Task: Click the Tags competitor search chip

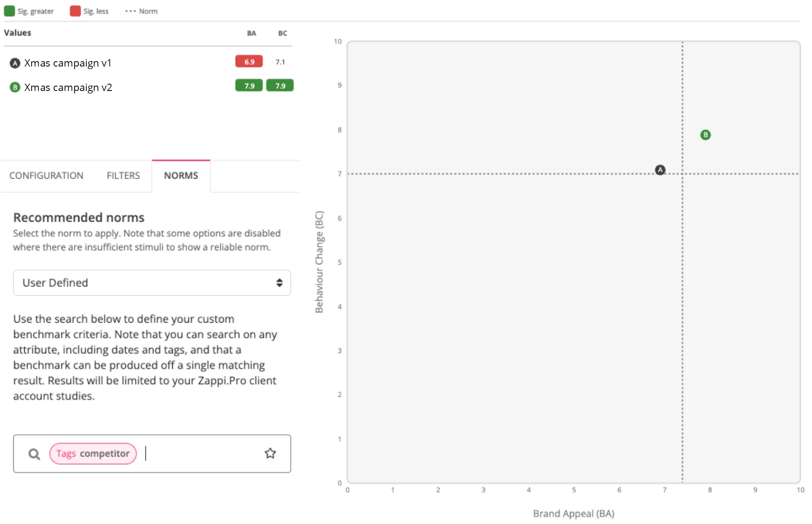Action: [93, 454]
